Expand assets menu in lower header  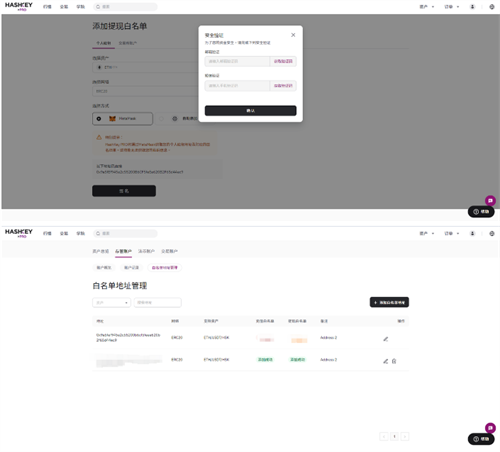(x=427, y=233)
